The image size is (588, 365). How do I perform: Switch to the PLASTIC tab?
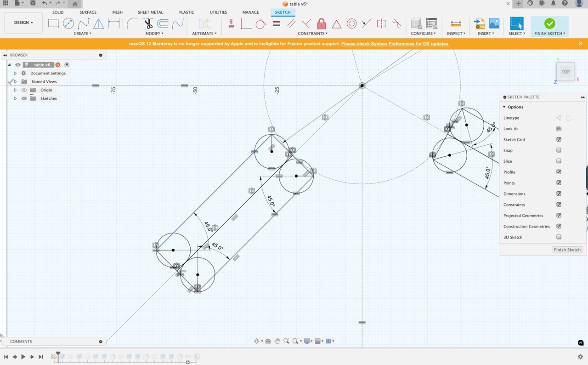187,12
